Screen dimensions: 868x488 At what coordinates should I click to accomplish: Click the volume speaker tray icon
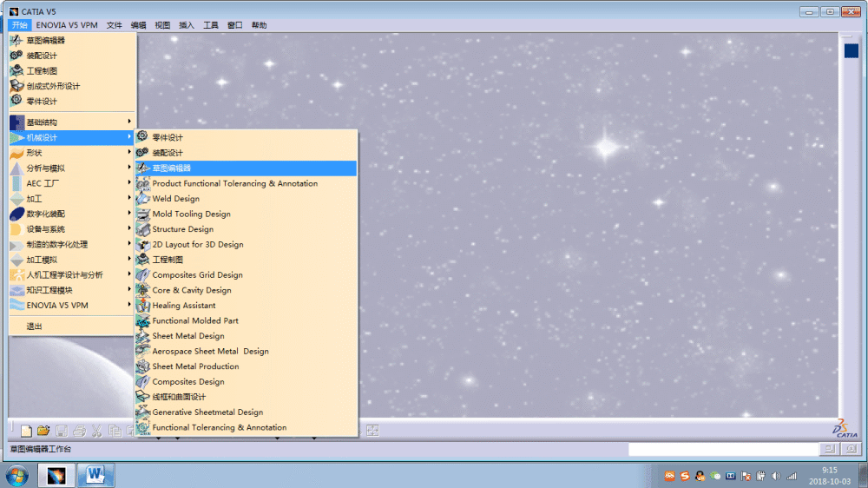[x=776, y=476]
